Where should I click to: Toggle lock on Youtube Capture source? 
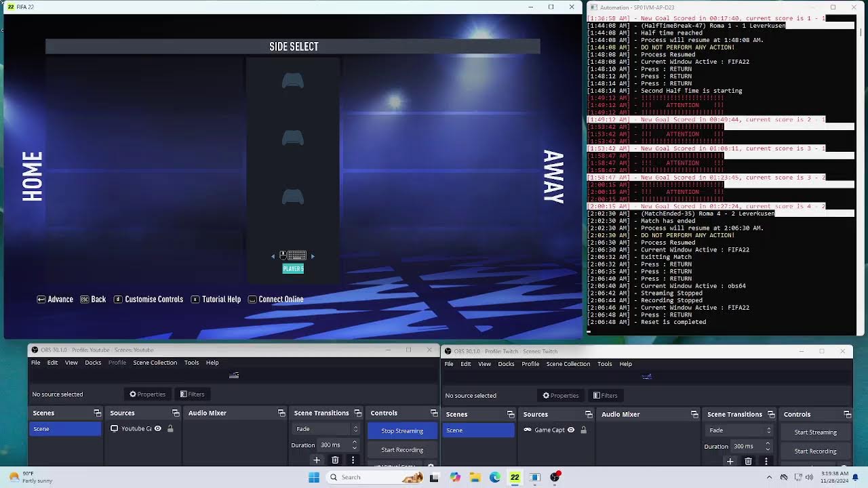pos(170,428)
